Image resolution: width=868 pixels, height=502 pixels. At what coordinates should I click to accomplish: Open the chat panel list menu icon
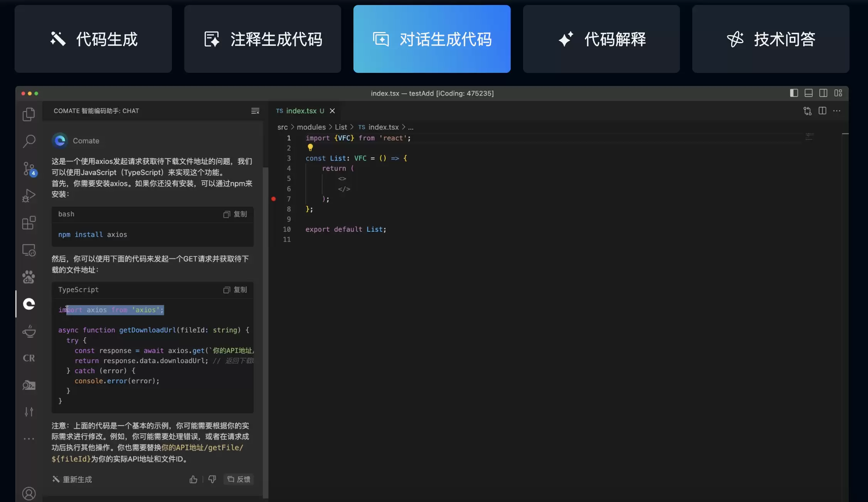pos(255,111)
